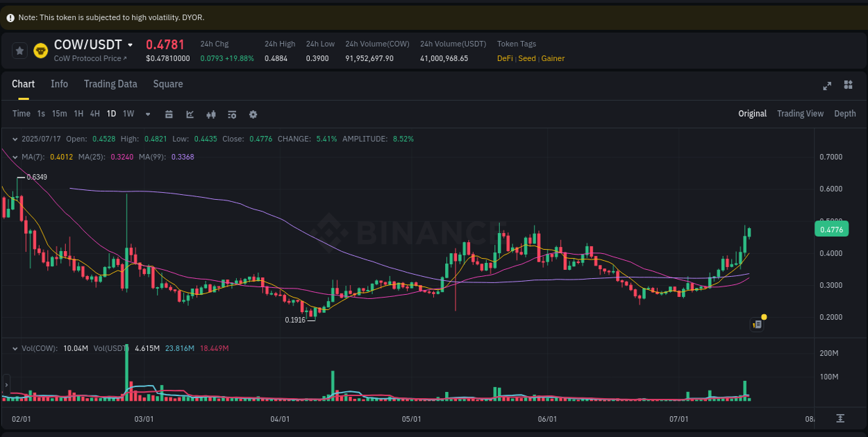Open chart settings via the gear icon
This screenshot has height=437, width=868.
(x=253, y=114)
